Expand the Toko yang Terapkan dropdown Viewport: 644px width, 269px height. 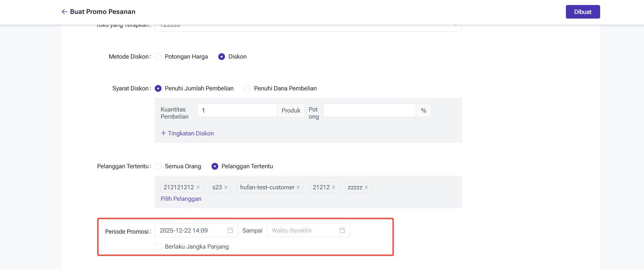click(454, 26)
